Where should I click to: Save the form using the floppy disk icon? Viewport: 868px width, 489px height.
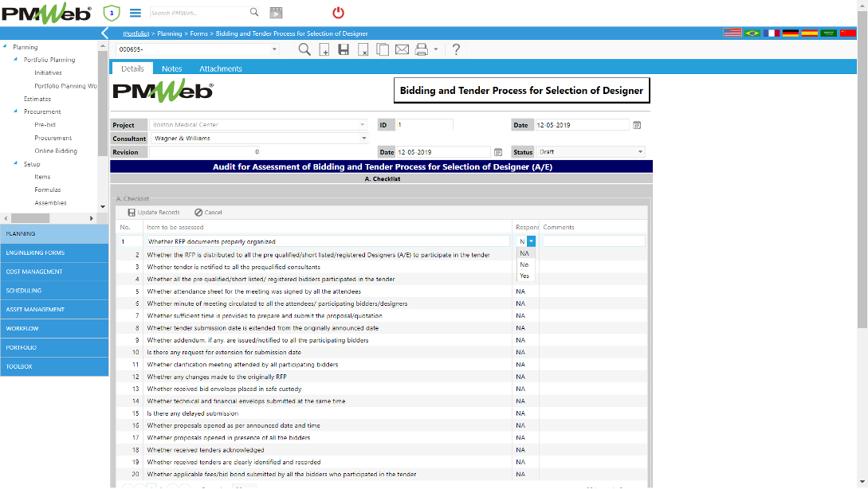344,49
